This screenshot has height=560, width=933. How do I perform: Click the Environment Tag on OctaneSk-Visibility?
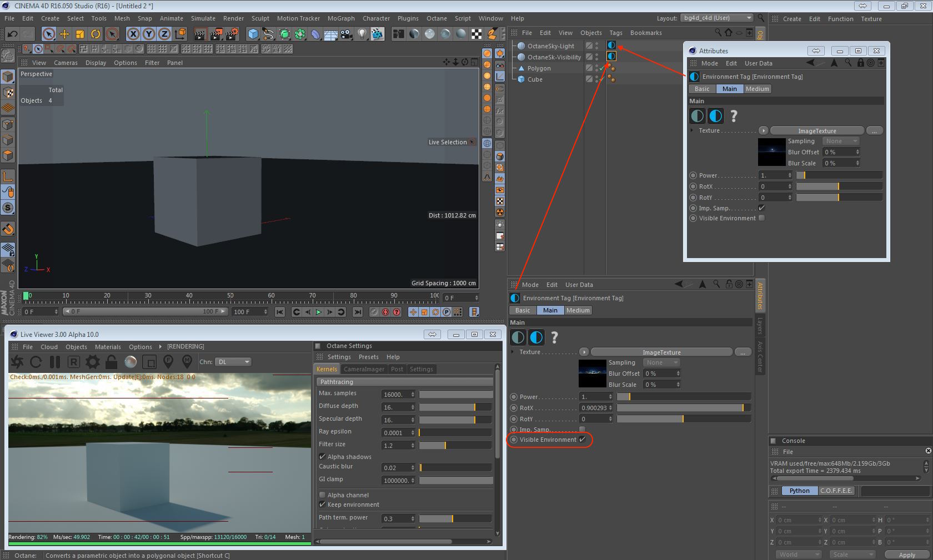[x=611, y=56]
